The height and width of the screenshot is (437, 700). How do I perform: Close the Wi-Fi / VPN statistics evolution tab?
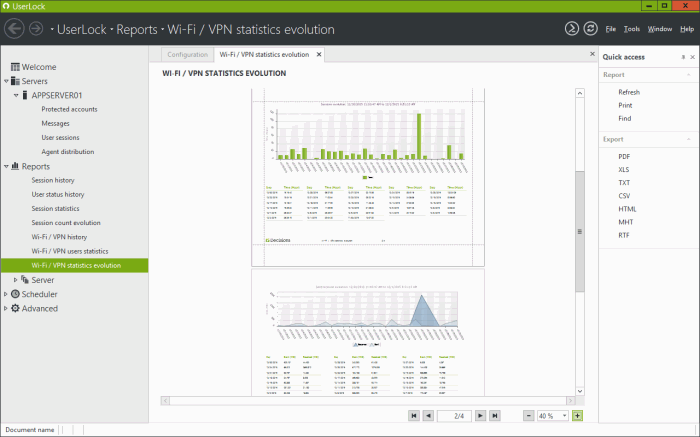[x=319, y=54]
